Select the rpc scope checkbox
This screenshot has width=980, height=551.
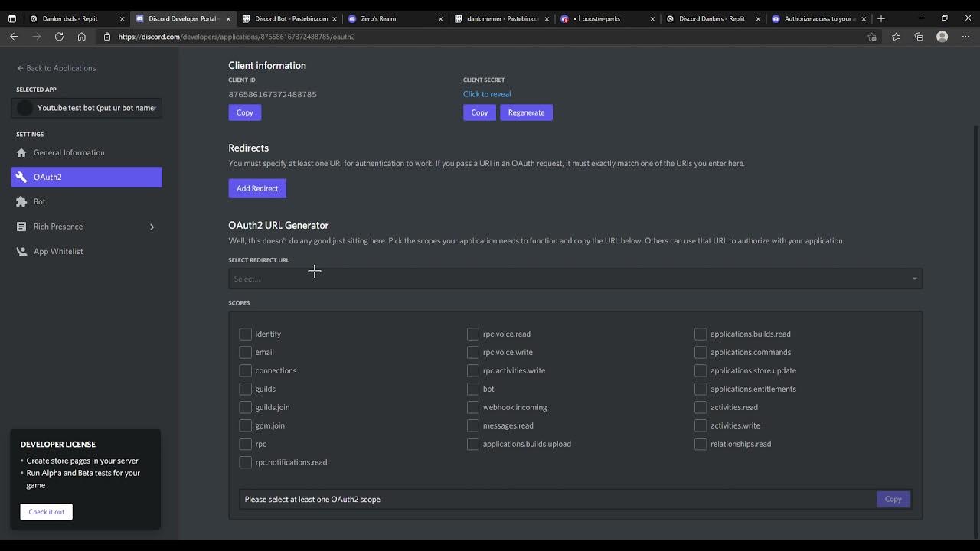coord(245,444)
